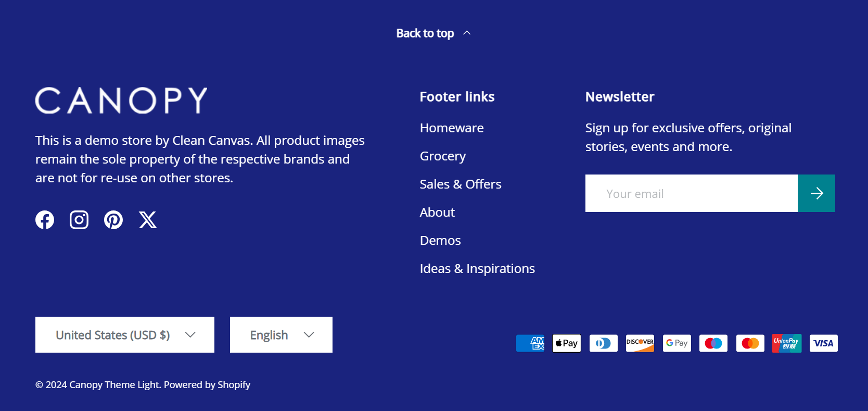Expand the English language selector

281,335
